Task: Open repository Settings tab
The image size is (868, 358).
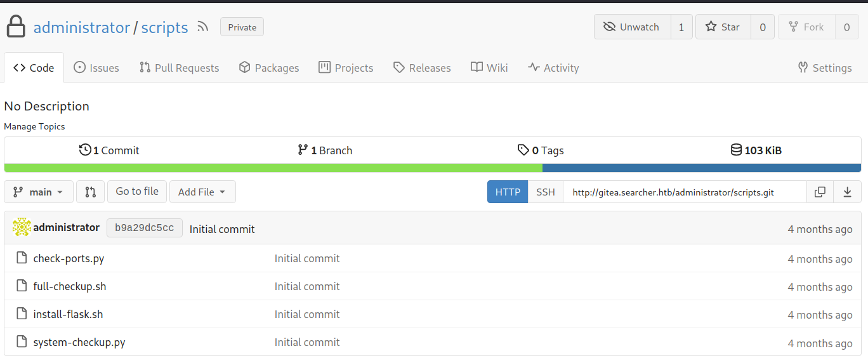Action: (x=825, y=68)
